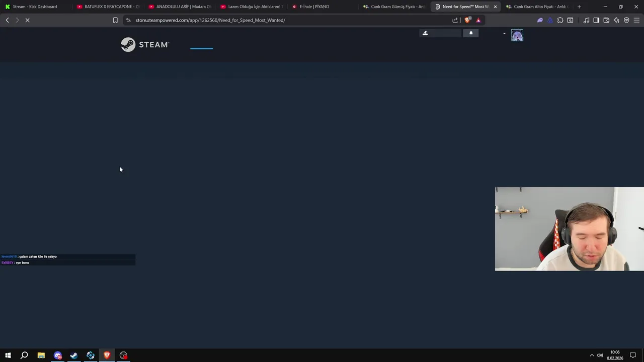Open the Brave VPN shield icon
This screenshot has width=644, height=362.
tap(626, 20)
